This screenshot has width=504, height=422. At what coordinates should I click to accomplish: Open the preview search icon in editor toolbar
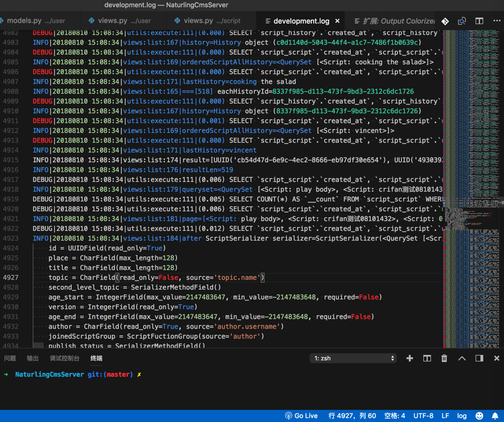462,21
